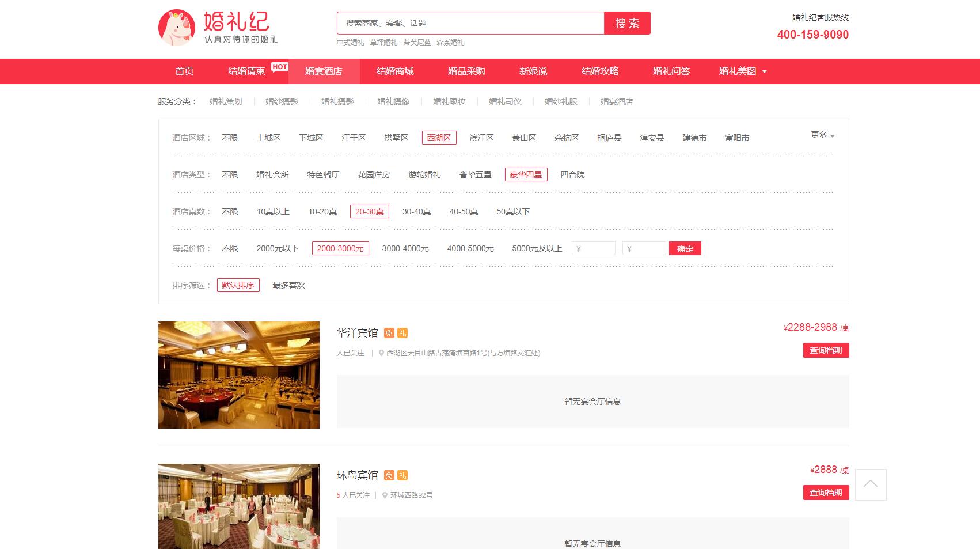Focus the maximum price input field
Screen dimensions: 980x549
click(x=644, y=249)
